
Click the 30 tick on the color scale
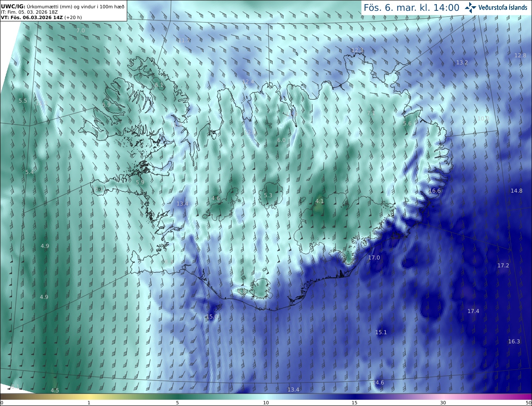[x=443, y=403]
